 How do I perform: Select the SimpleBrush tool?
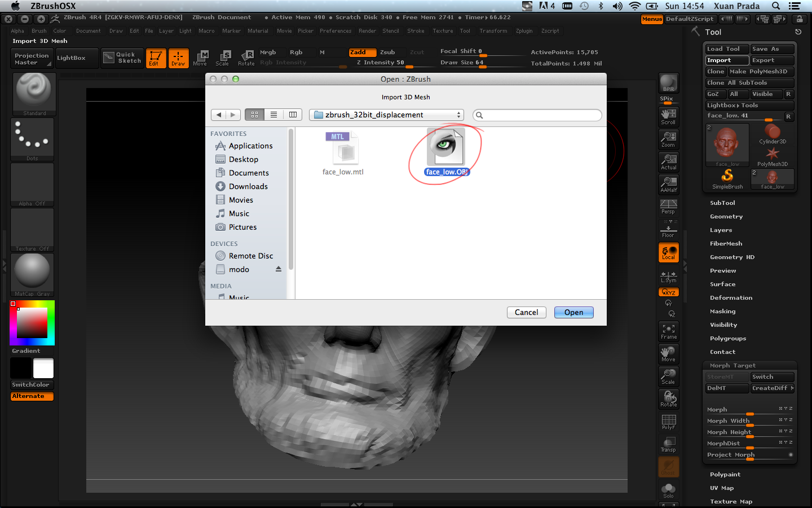tap(727, 179)
